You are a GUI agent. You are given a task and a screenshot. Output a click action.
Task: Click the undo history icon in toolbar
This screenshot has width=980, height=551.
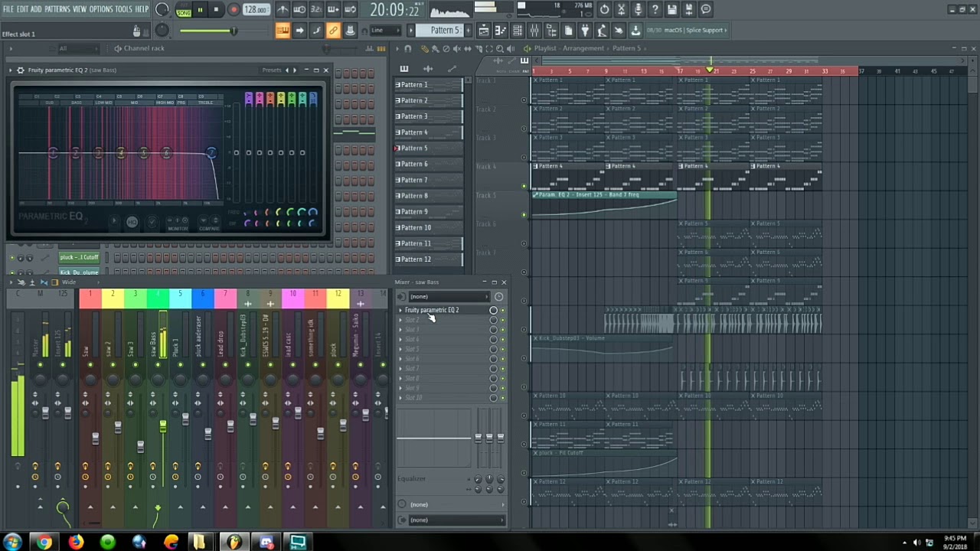(x=604, y=10)
